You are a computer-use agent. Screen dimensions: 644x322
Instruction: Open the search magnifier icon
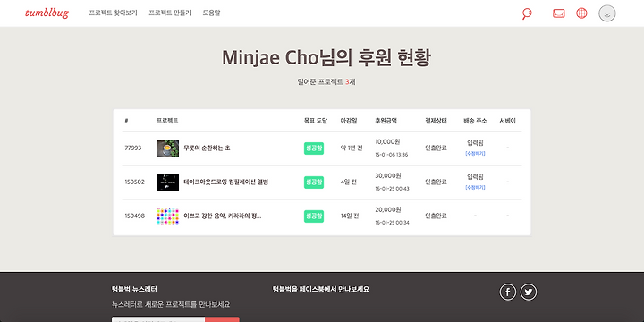tap(527, 13)
